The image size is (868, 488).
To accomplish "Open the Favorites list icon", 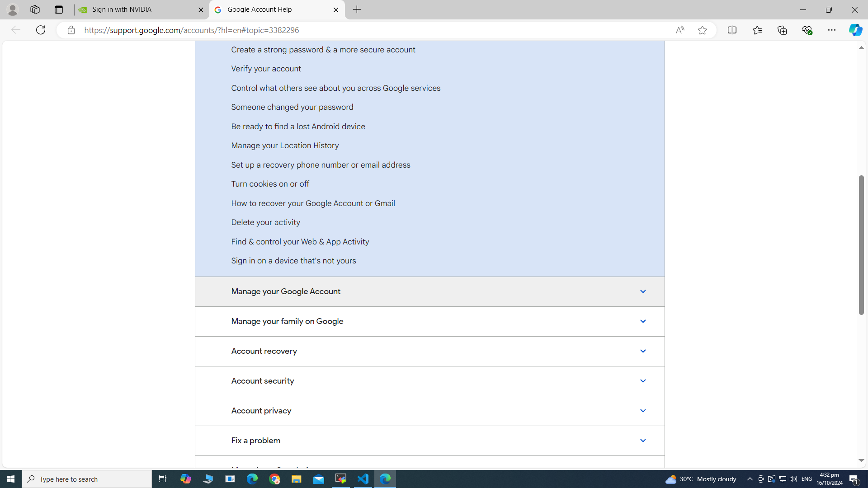I will [x=757, y=30].
